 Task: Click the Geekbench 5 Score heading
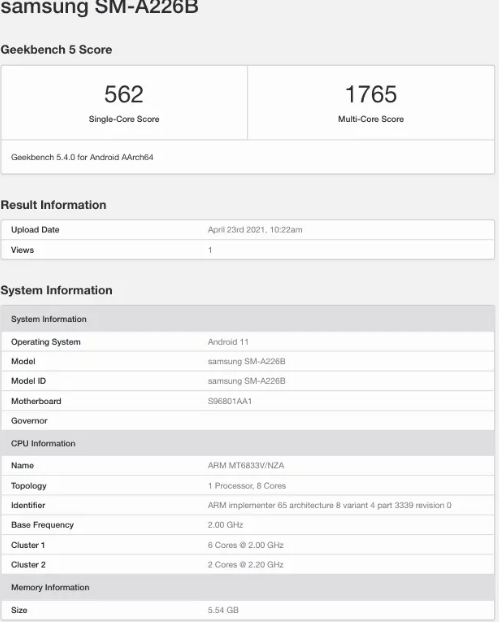(x=56, y=50)
